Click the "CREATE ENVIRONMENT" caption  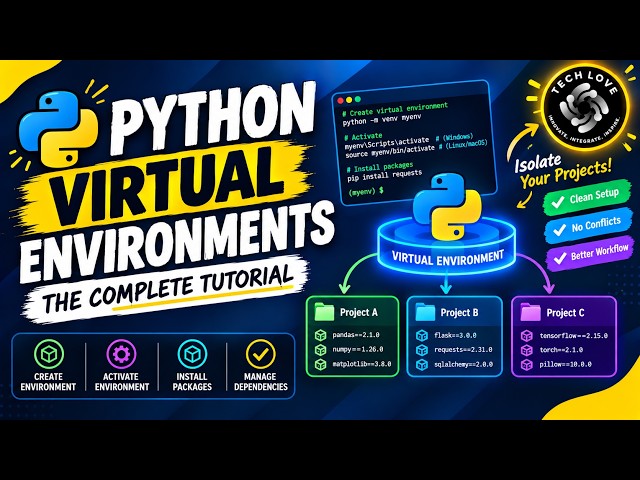point(48,382)
